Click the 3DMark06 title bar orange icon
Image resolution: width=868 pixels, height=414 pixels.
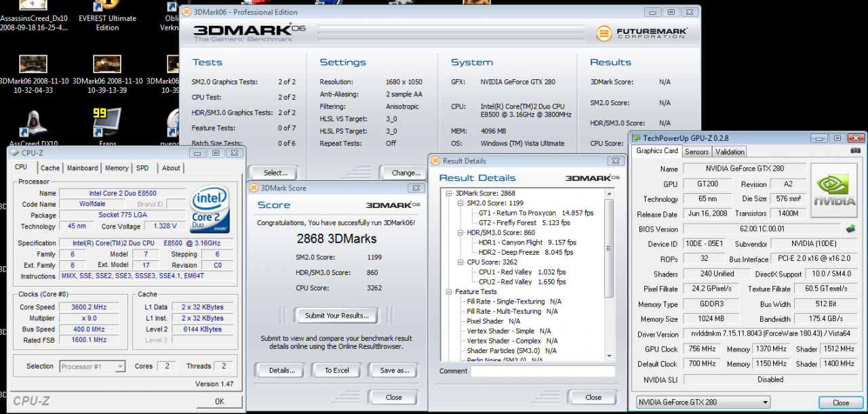tap(186, 12)
